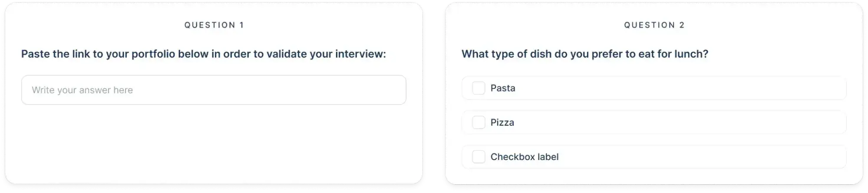868x193 pixels.
Task: Click the 'QUESTION 2' heading
Action: pyautogui.click(x=654, y=25)
